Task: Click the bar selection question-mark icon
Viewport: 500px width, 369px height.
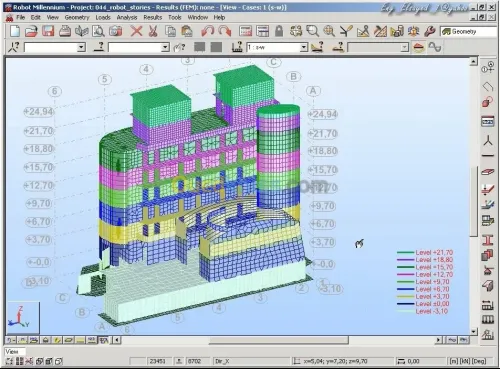Action: coord(99,47)
